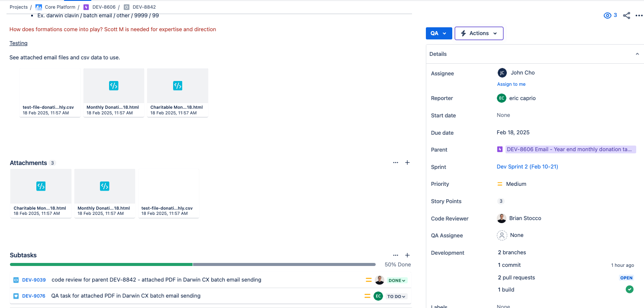Change DEV-9039 status from DONE dropdown

pyautogui.click(x=397, y=280)
